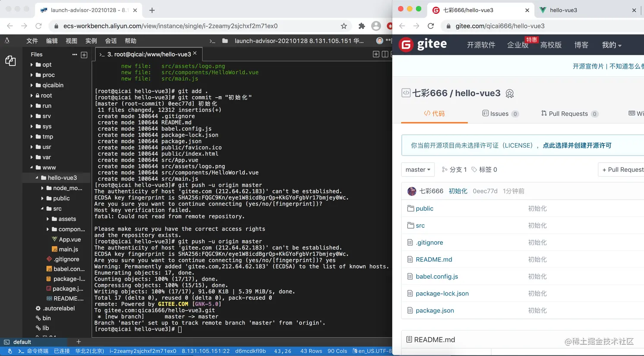Screen dimensions: 644x356
Task: Click the 七彩666 commit author avatar
Action: (412, 191)
